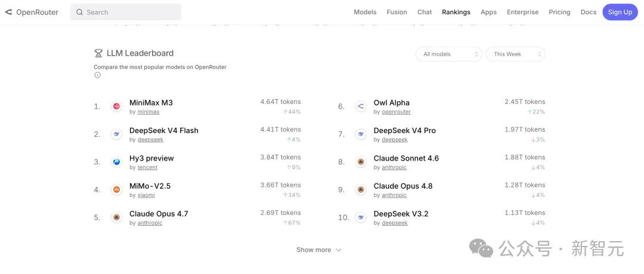The width and height of the screenshot is (644, 274).
Task: Open the DeepSeek V3.2 model link
Action: [x=401, y=214]
